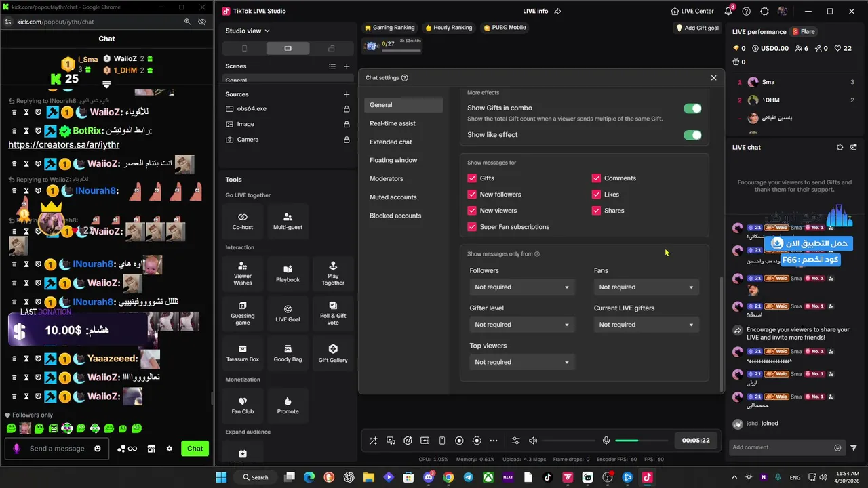
Task: Open Blocked accounts section
Action: 403,216
